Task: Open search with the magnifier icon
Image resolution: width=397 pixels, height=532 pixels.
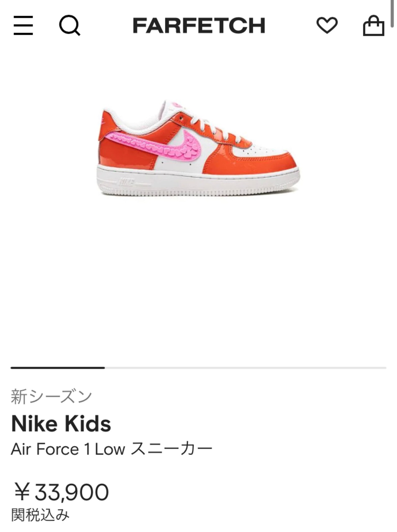Action: pos(69,26)
